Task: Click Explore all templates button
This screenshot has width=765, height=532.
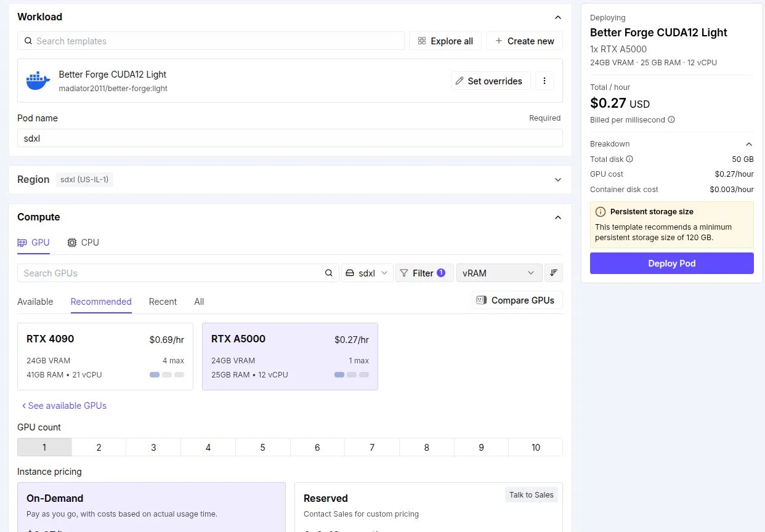Action: (x=445, y=41)
